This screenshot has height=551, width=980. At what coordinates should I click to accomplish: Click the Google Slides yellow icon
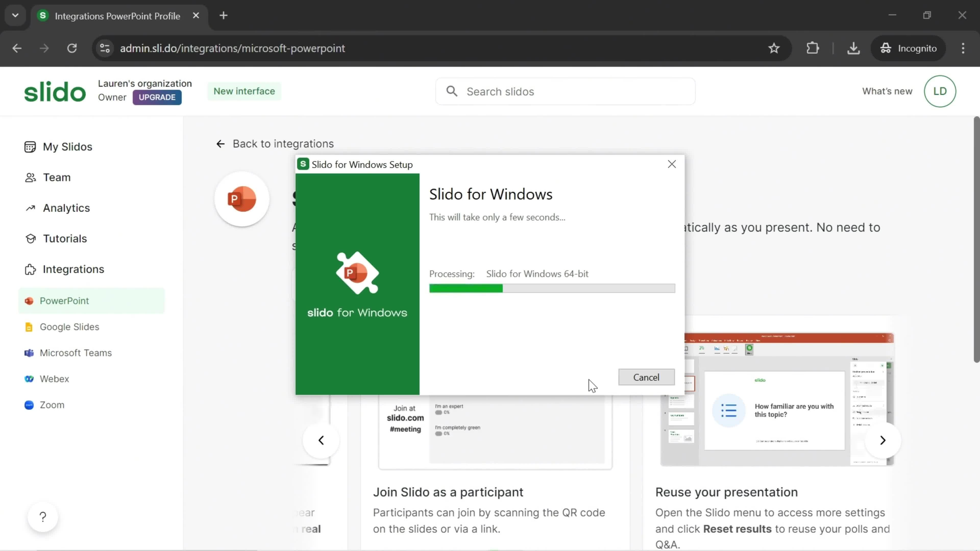click(x=29, y=327)
